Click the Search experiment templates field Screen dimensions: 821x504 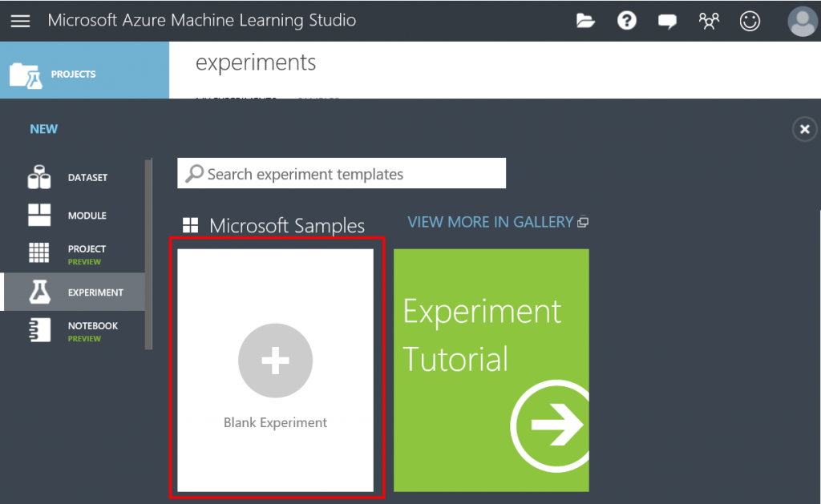click(342, 173)
